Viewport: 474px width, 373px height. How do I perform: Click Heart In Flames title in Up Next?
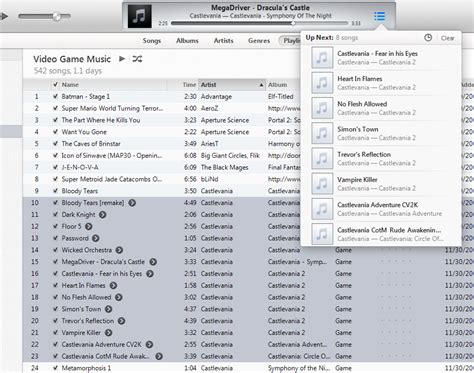tap(360, 79)
